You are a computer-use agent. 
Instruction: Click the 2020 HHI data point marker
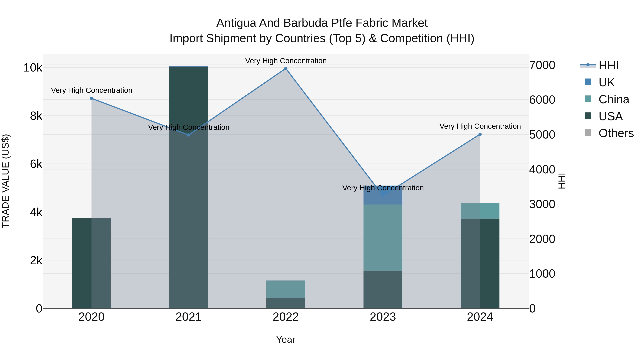pos(91,98)
